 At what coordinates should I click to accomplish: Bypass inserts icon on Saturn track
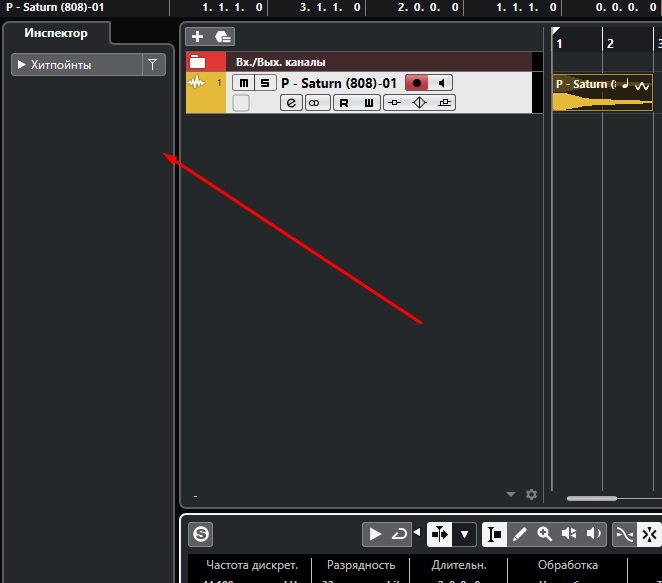click(395, 103)
